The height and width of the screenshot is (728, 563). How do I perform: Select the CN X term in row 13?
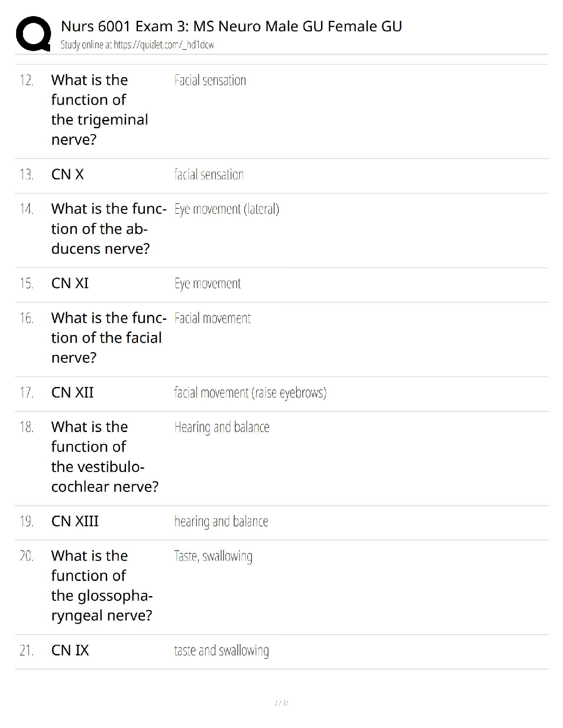click(x=68, y=174)
